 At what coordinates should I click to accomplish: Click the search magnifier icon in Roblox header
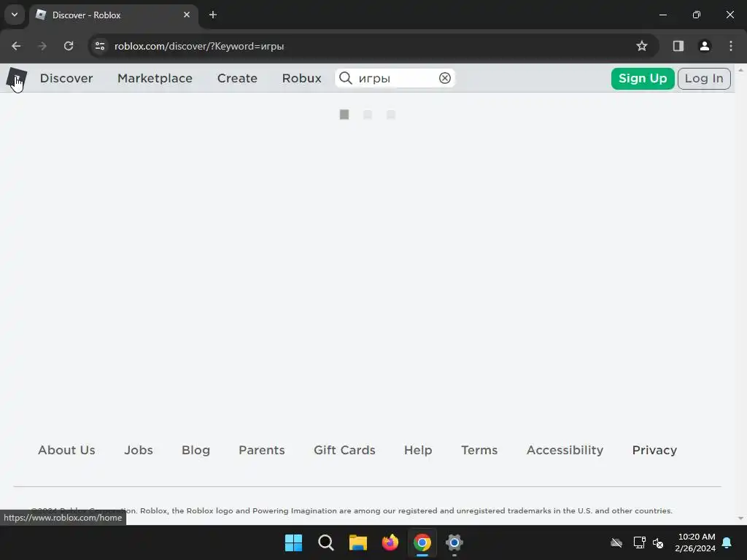click(346, 78)
